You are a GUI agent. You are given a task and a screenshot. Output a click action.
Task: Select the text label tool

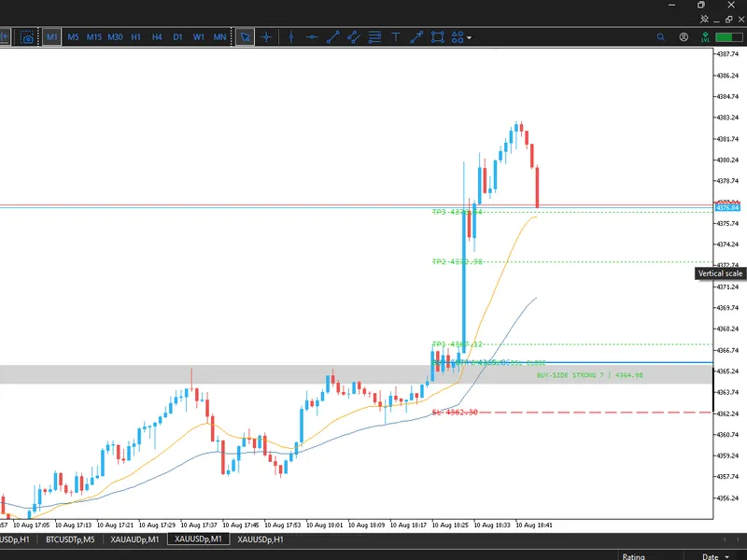[x=396, y=37]
